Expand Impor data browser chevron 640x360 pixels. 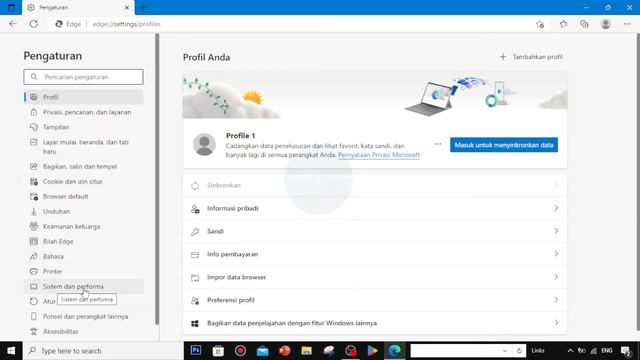click(x=556, y=277)
